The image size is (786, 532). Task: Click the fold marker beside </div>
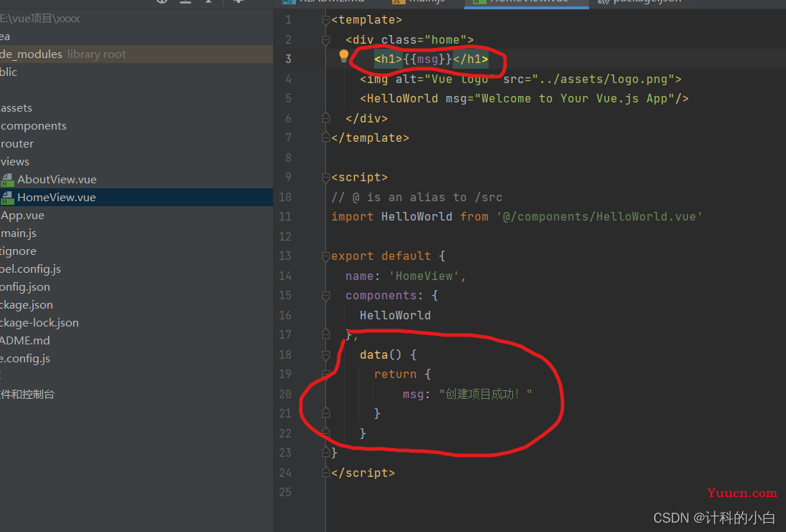(x=326, y=118)
